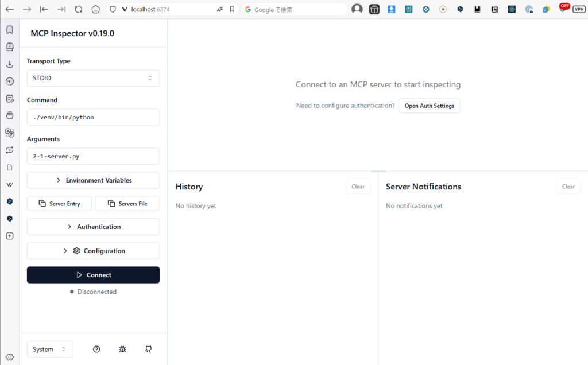Viewport: 588px width, 365px height.
Task: Open Vivaldi sidebar bookmarks panel icon
Action: pos(10,30)
